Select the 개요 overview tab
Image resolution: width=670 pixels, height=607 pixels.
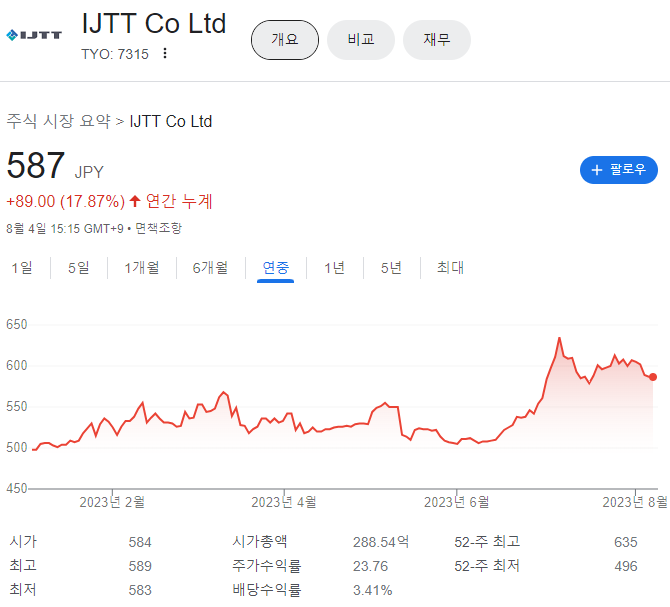(x=285, y=40)
